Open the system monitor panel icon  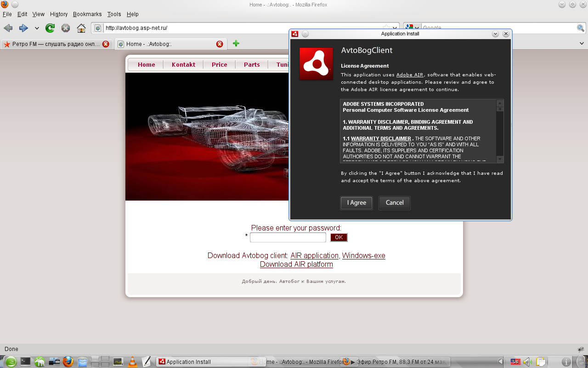point(118,362)
